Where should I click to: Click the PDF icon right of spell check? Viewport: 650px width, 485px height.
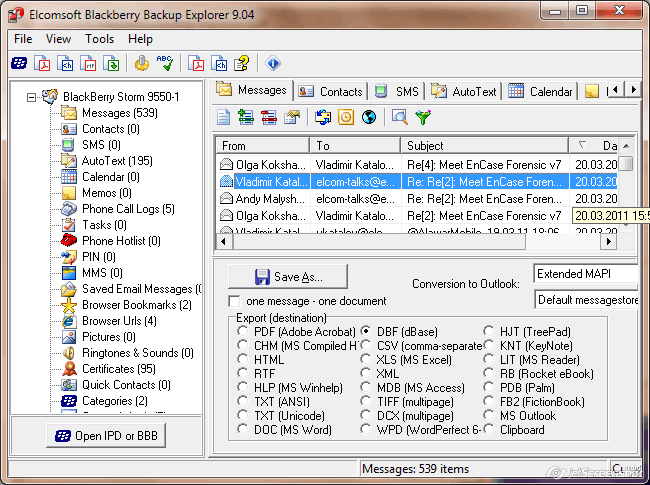196,63
